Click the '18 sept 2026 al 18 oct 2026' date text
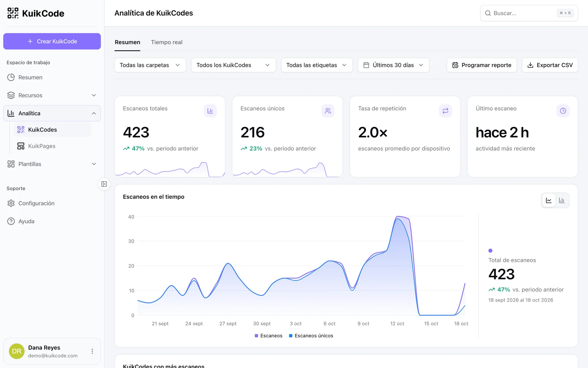This screenshot has height=368, width=588. click(521, 300)
